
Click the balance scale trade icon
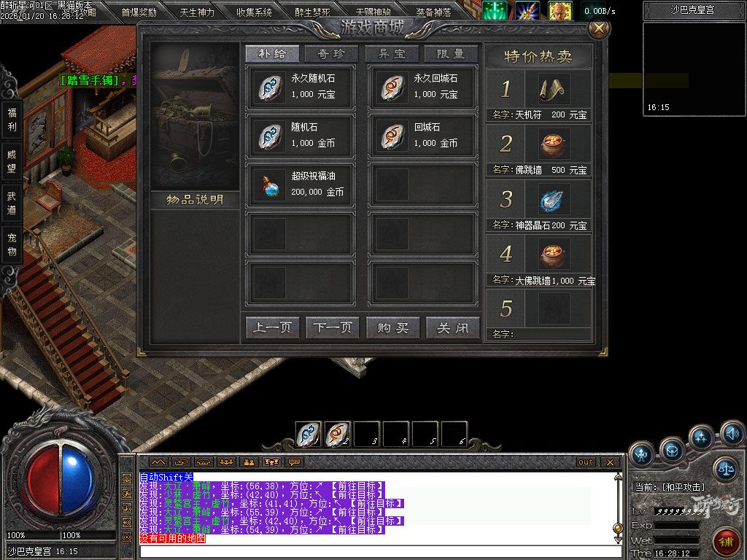(725, 469)
